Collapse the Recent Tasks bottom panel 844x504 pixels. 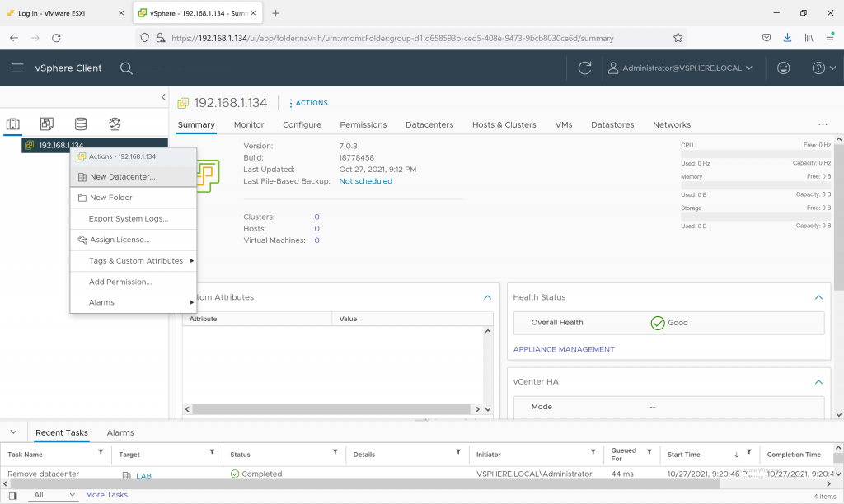13,432
